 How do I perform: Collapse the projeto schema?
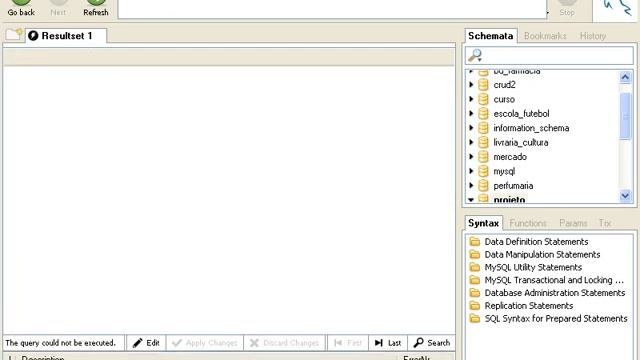(471, 200)
